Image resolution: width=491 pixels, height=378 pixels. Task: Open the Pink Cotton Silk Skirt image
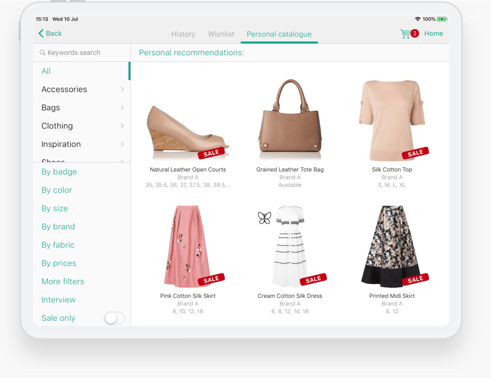tap(188, 246)
